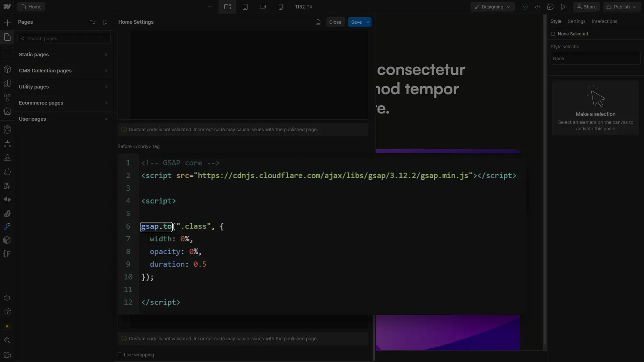Open the code export icon

[538, 7]
